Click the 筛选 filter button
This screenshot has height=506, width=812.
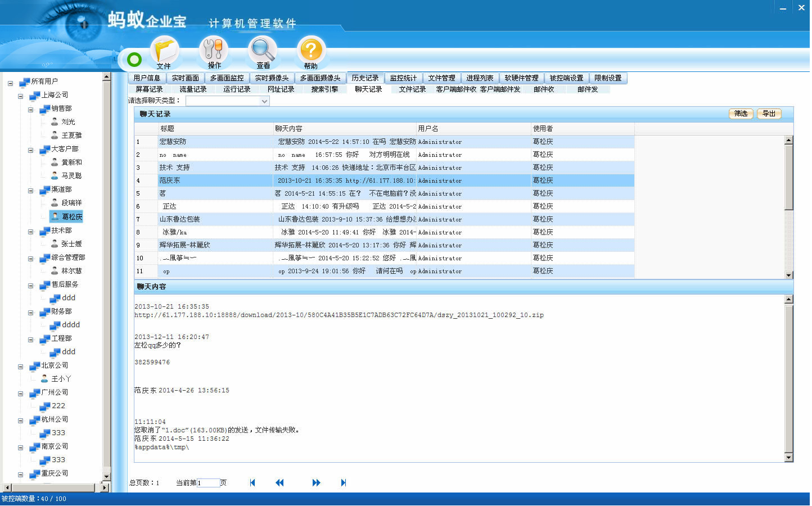(741, 114)
